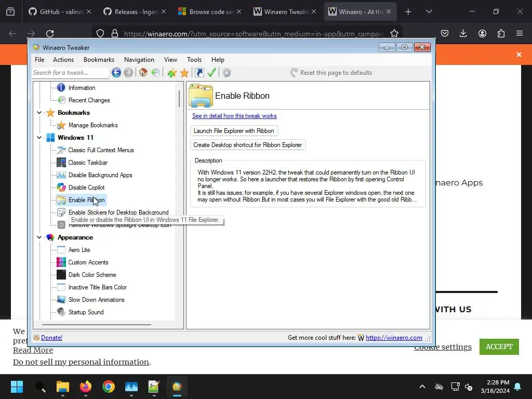
Task: Click Launch File Explorer with Ribbon
Action: click(x=234, y=131)
